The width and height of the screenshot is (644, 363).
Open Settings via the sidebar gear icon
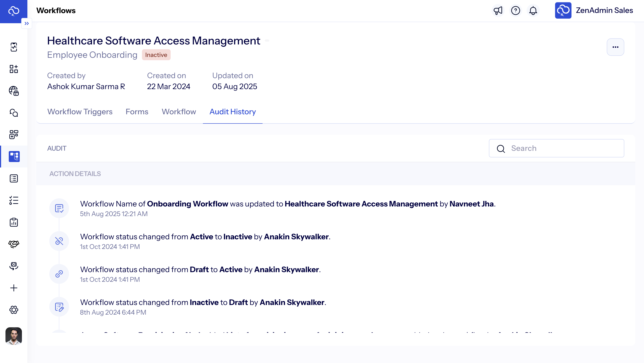pos(14,310)
